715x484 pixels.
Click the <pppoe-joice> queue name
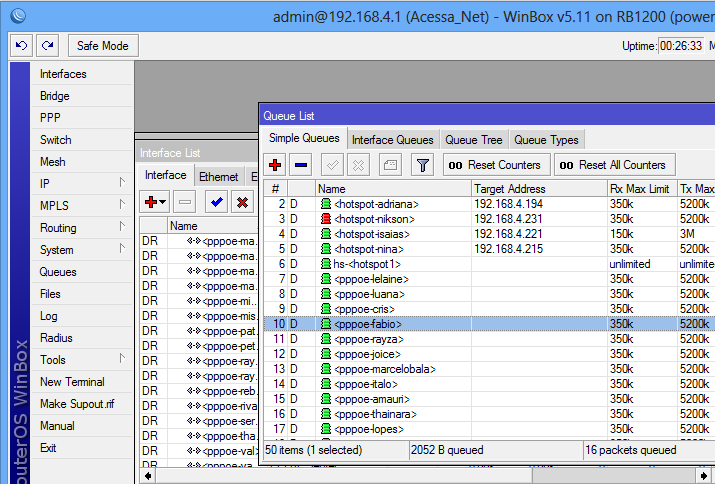368,354
